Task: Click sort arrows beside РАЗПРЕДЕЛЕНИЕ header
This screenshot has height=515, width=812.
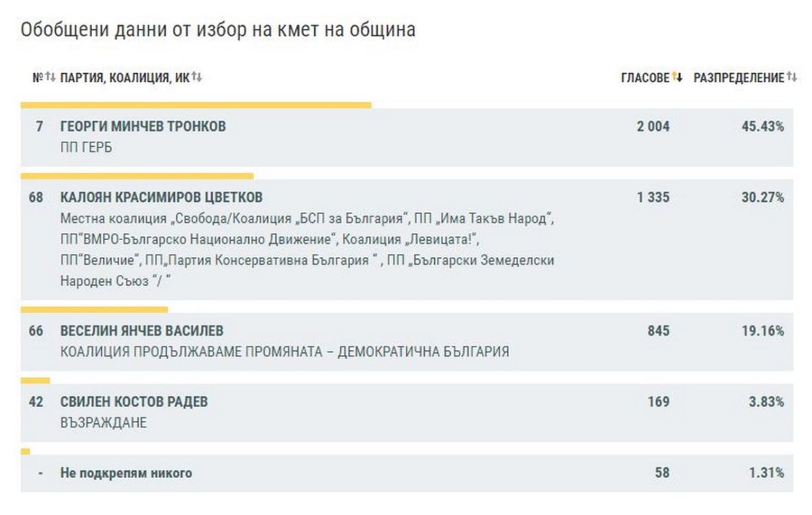Action: (792, 77)
